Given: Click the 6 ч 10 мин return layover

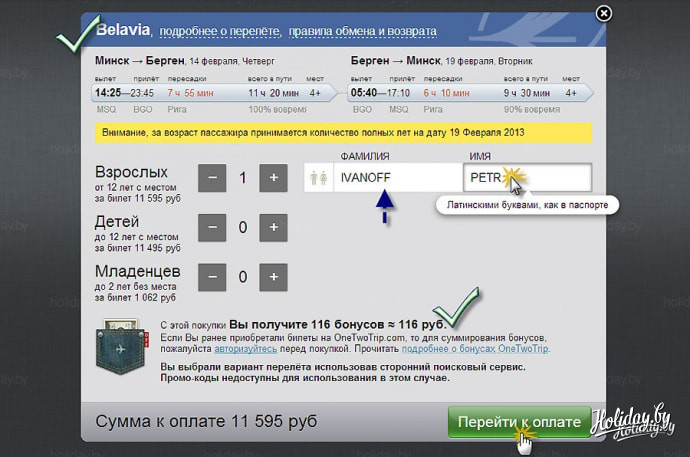Looking at the screenshot, I should coord(447,92).
